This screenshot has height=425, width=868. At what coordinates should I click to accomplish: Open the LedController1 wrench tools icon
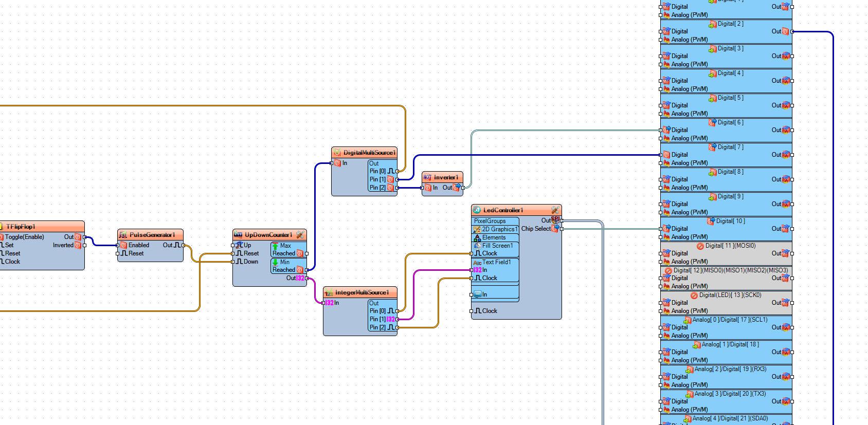(x=555, y=210)
